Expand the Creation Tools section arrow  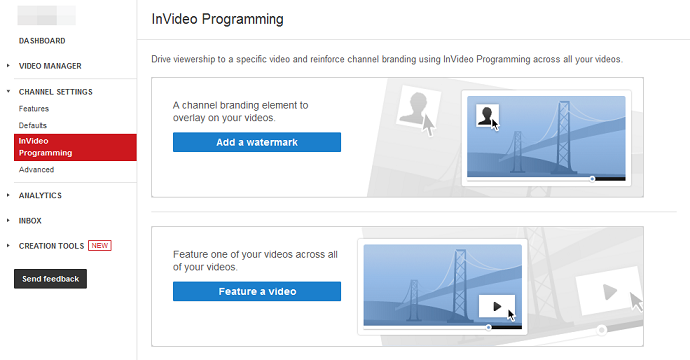8,246
